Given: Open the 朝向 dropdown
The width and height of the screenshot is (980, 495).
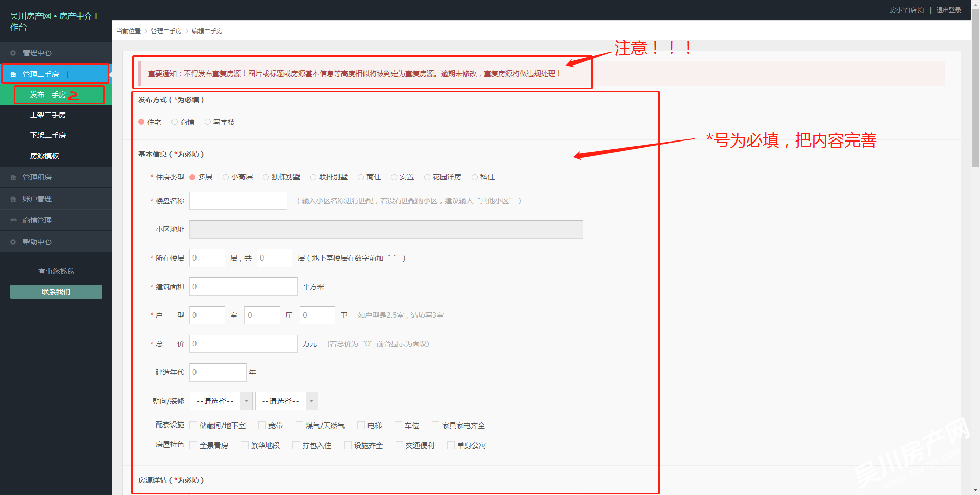Looking at the screenshot, I should [x=222, y=401].
